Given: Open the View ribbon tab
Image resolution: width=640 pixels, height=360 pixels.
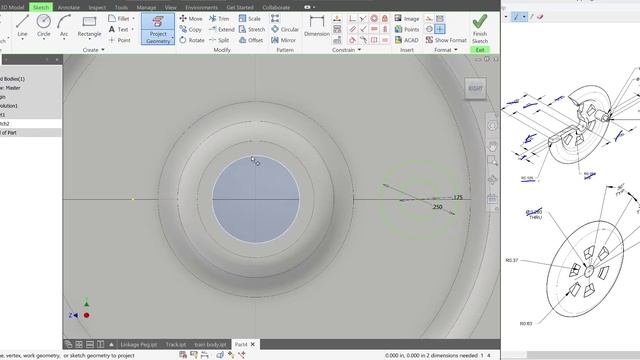Looking at the screenshot, I should click(171, 7).
